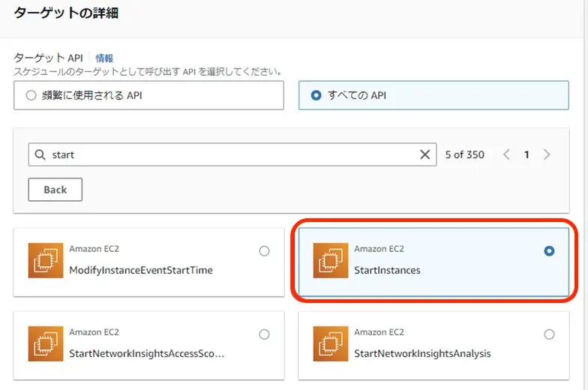Click the EC2 icon on StartNetworkInsightsAccessScope card
This screenshot has height=390, width=588.
[x=46, y=343]
